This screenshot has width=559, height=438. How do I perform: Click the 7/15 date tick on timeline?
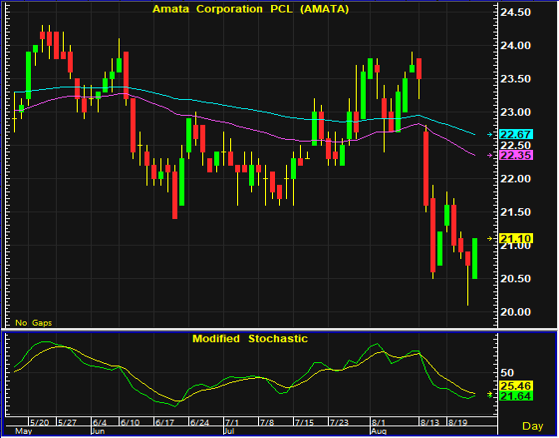click(x=304, y=423)
